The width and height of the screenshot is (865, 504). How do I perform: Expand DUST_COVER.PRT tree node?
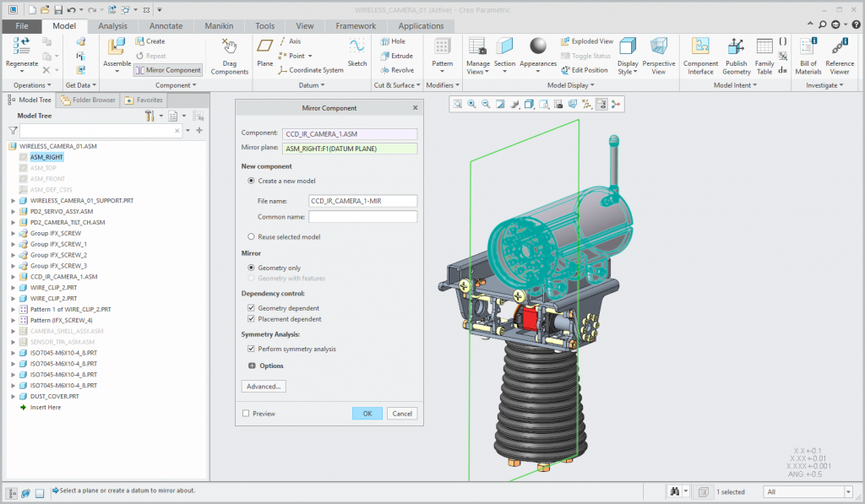coord(14,397)
